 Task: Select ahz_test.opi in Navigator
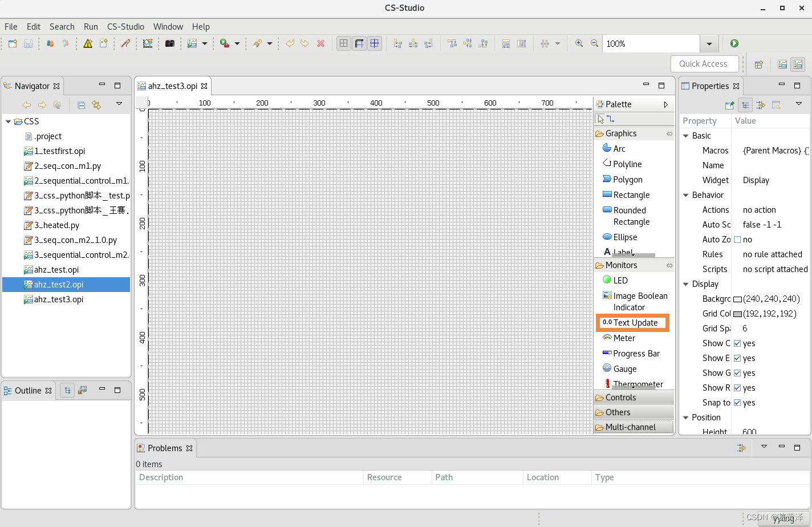56,270
